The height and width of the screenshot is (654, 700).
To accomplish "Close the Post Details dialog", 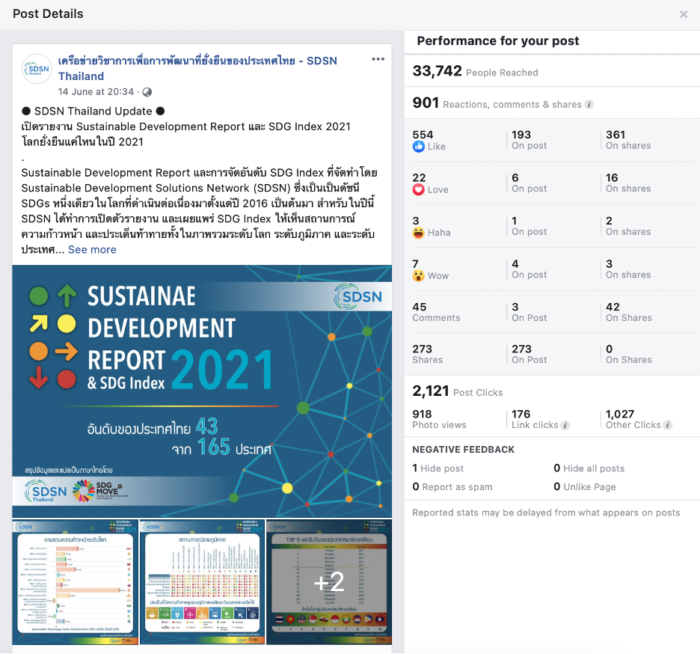I will (x=683, y=14).
